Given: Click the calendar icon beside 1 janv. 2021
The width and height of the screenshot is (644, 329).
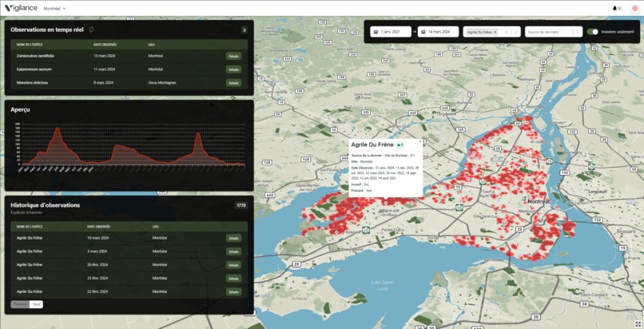Looking at the screenshot, I should click(x=376, y=32).
